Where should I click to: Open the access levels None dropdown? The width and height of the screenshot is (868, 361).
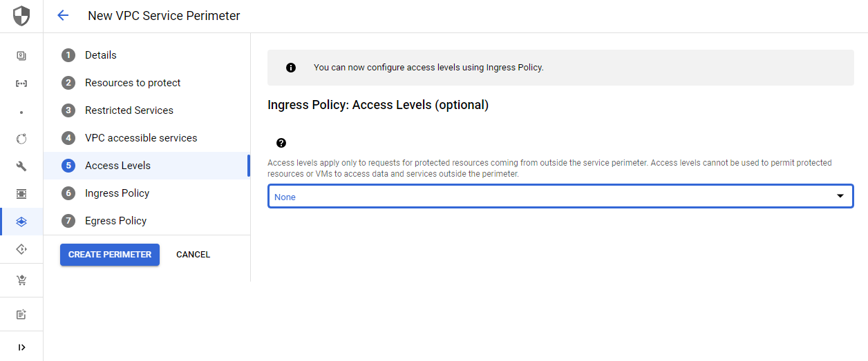pyautogui.click(x=560, y=197)
